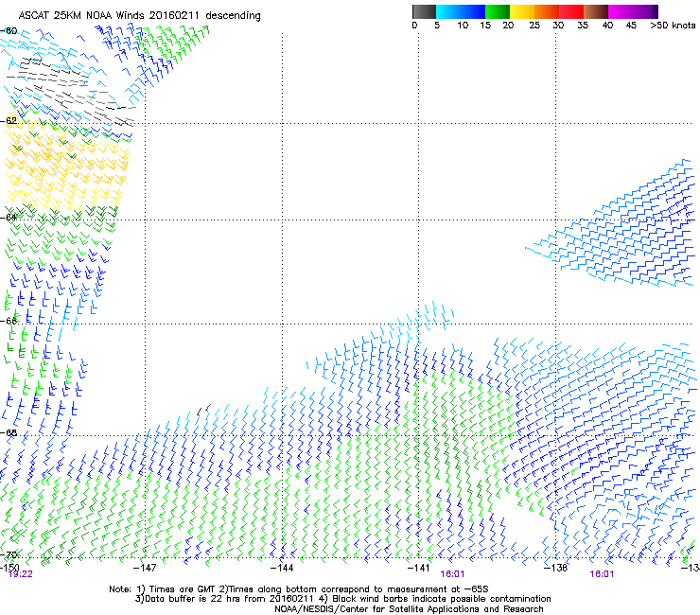Click the -144 longitude label
The width and height of the screenshot is (700, 615).
[282, 568]
